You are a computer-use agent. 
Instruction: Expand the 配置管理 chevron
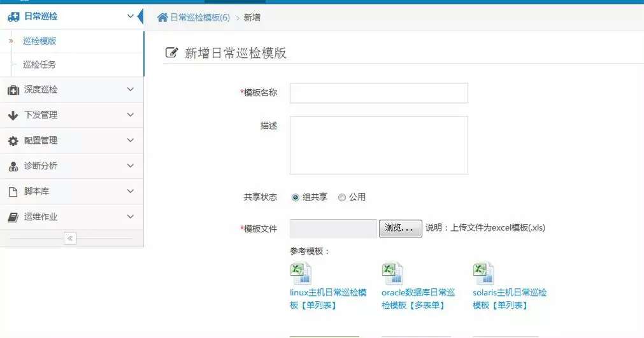[130, 140]
